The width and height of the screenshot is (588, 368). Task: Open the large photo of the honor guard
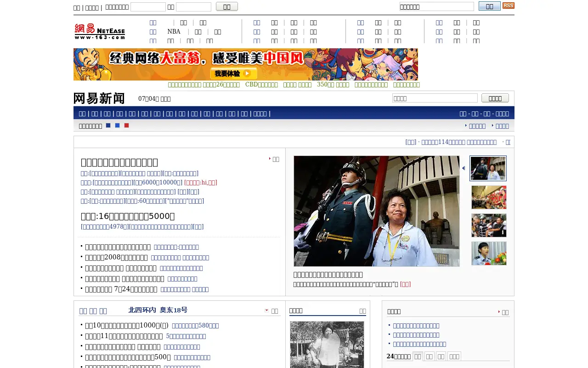(377, 211)
